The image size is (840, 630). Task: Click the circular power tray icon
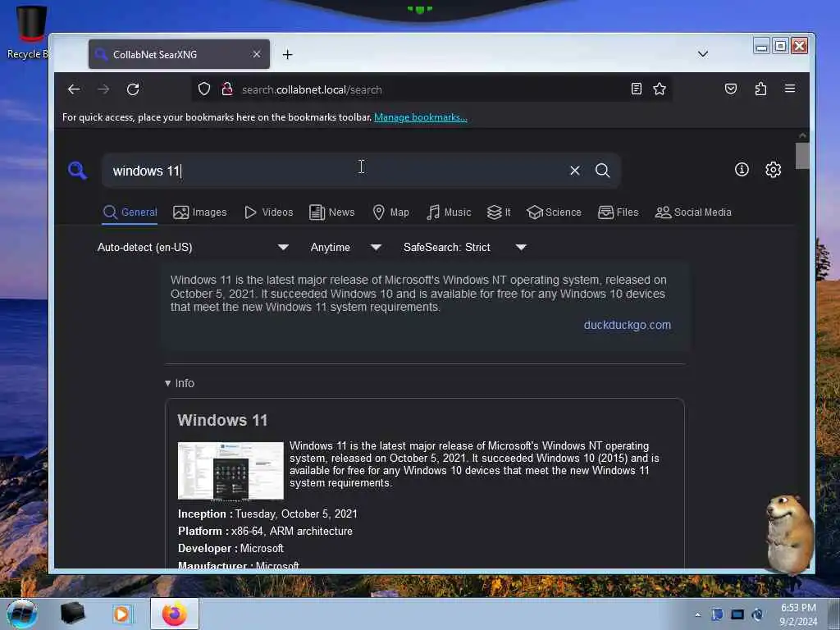pyautogui.click(x=757, y=614)
